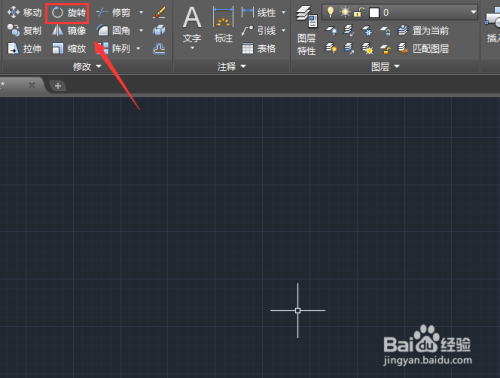
Task: Click the layer off (lightbulb) tool icon
Action: tap(331, 31)
